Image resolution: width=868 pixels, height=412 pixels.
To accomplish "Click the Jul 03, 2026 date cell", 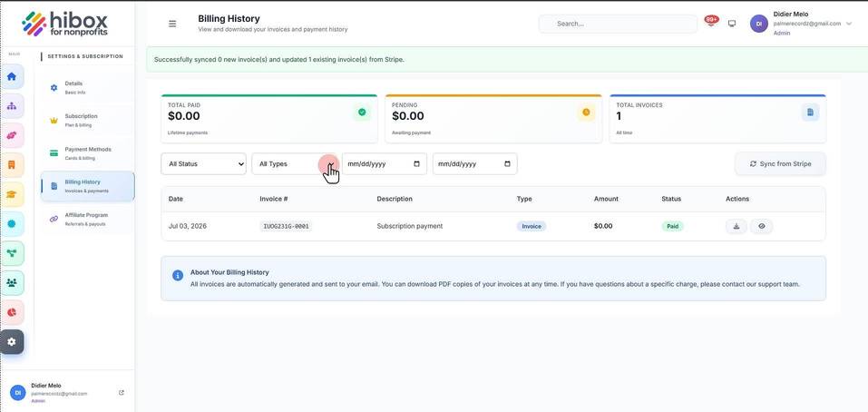I will [188, 226].
